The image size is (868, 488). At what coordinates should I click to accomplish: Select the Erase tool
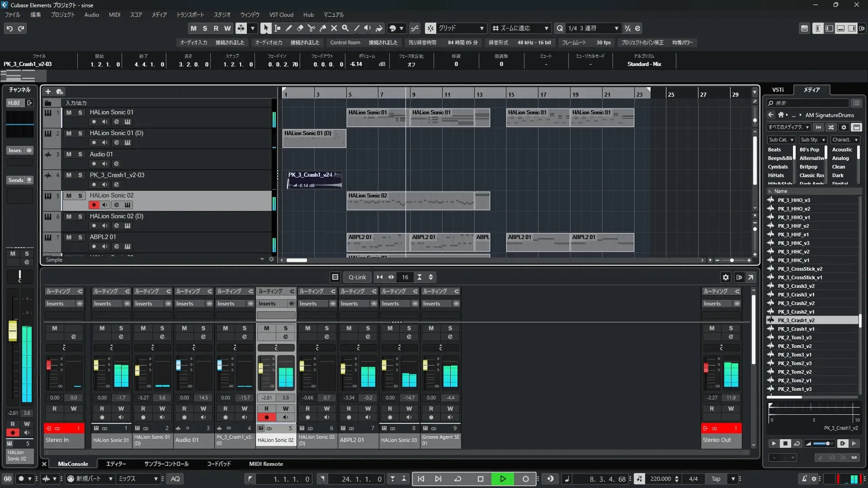coord(300,28)
